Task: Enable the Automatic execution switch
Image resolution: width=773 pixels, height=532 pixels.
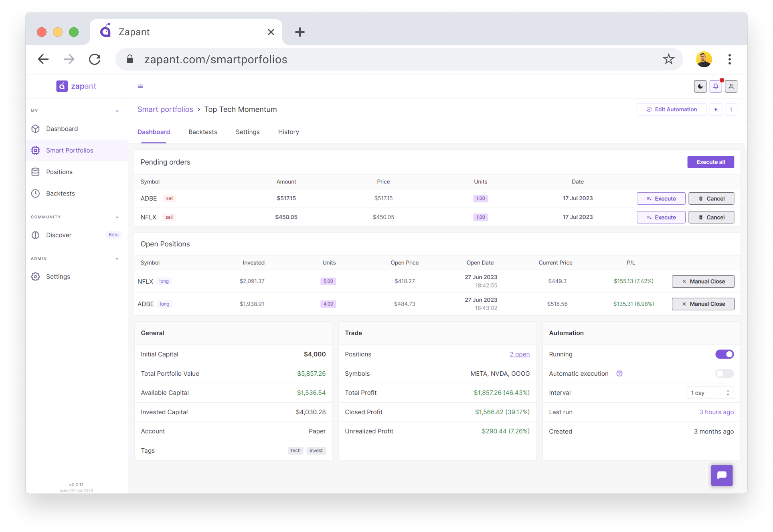Action: [x=724, y=374]
